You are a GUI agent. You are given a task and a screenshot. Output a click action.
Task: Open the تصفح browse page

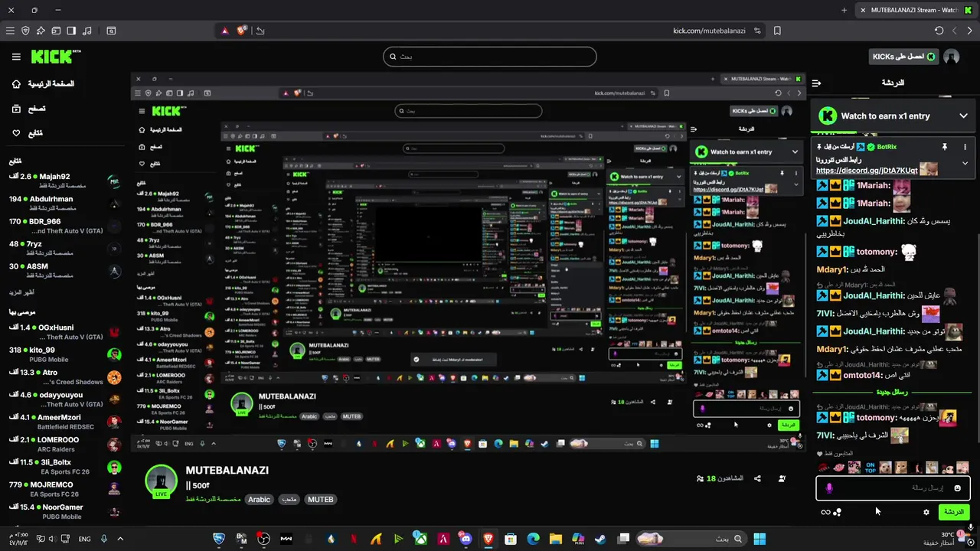click(29, 109)
